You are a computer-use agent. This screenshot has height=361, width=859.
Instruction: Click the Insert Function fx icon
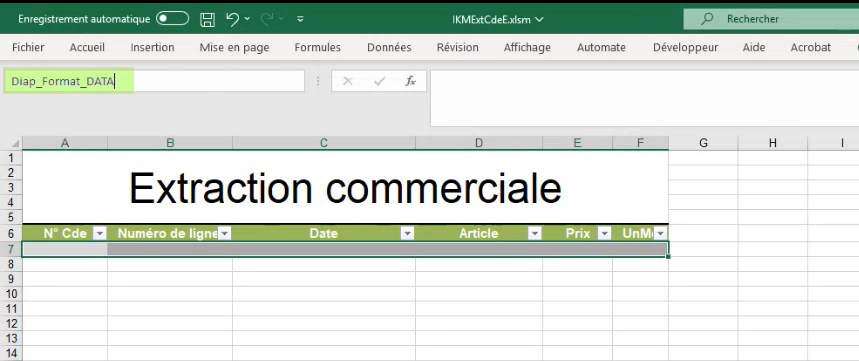click(x=410, y=81)
